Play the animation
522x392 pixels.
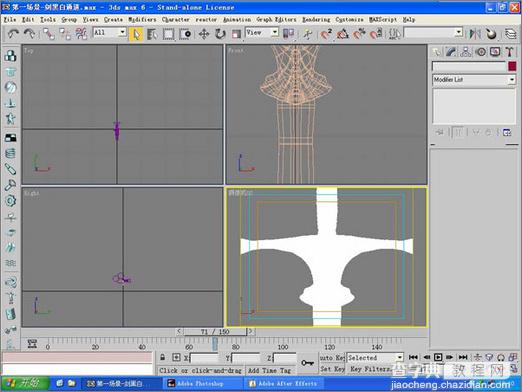tap(438, 357)
